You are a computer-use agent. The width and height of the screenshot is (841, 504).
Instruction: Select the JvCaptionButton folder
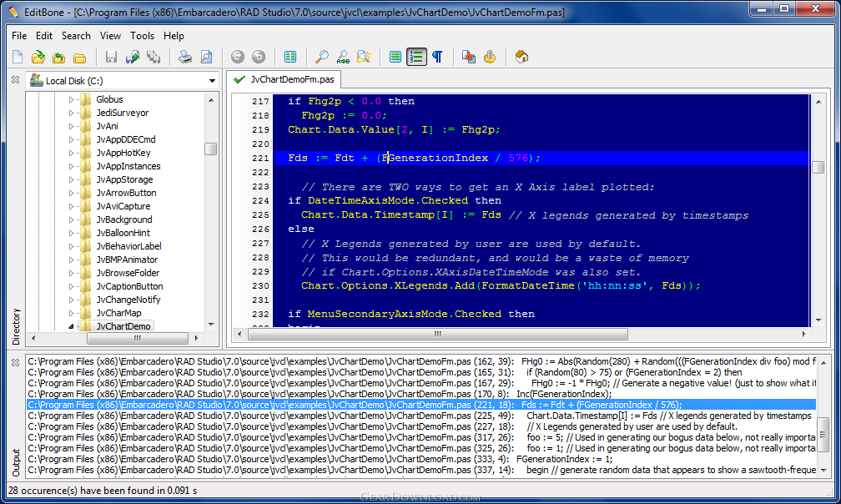click(x=129, y=286)
